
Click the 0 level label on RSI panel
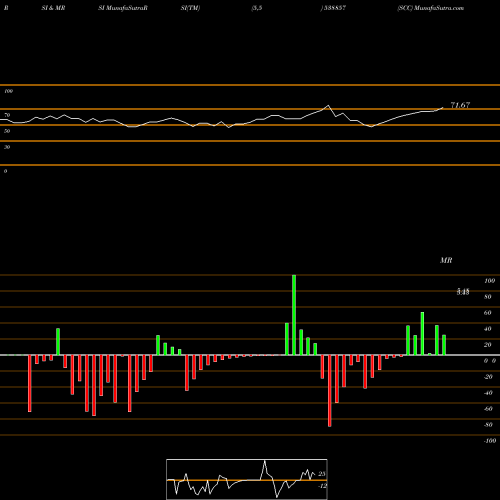click(5, 171)
